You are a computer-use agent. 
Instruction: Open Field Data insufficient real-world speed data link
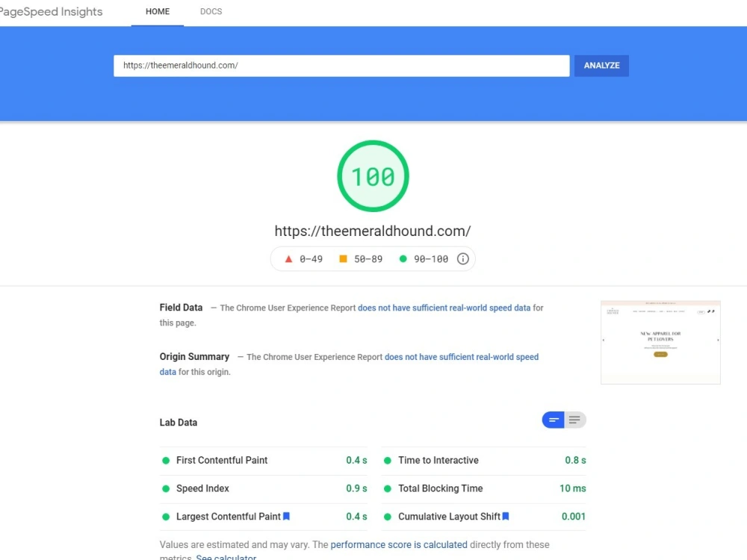tap(444, 308)
